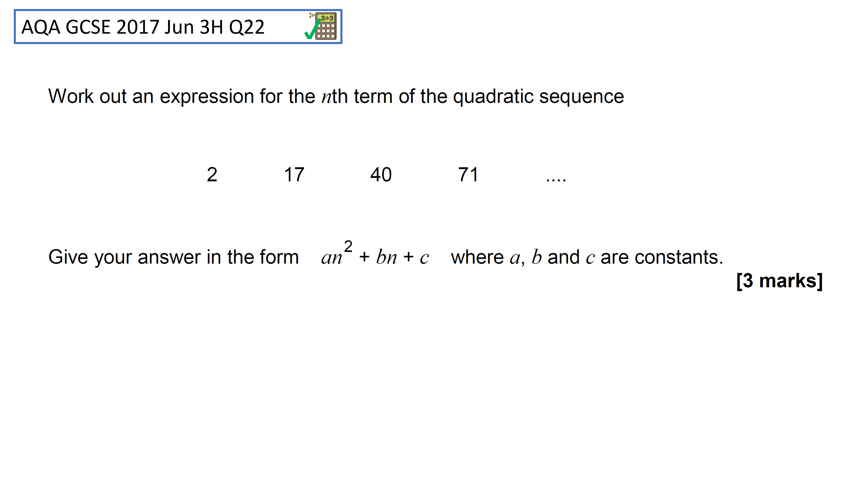Click the an² term in the formula
Image resolution: width=868 pixels, height=488 pixels.
(x=337, y=253)
